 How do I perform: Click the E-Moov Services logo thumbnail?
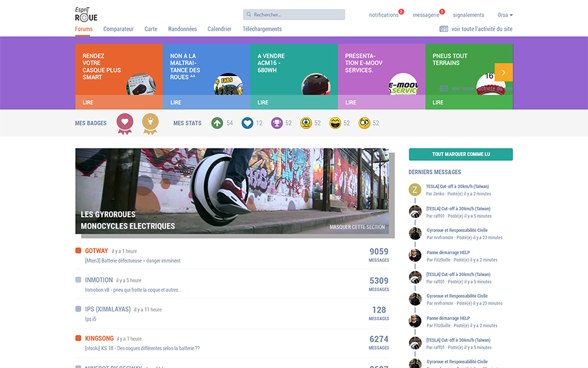point(404,84)
